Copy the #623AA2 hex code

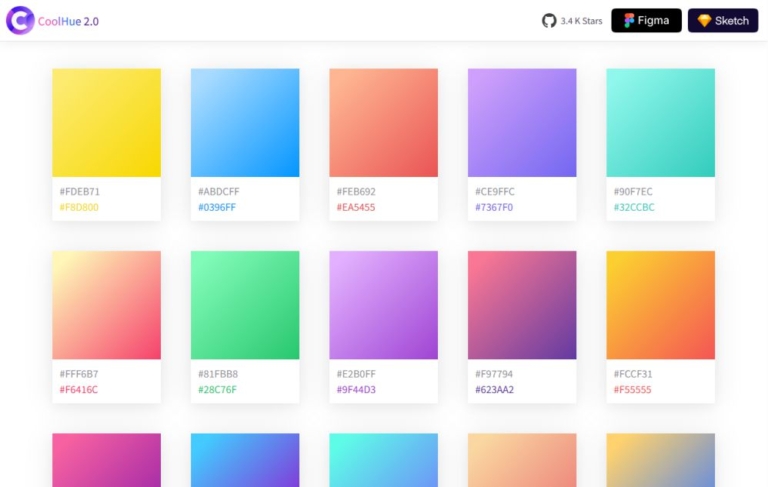pyautogui.click(x=494, y=390)
